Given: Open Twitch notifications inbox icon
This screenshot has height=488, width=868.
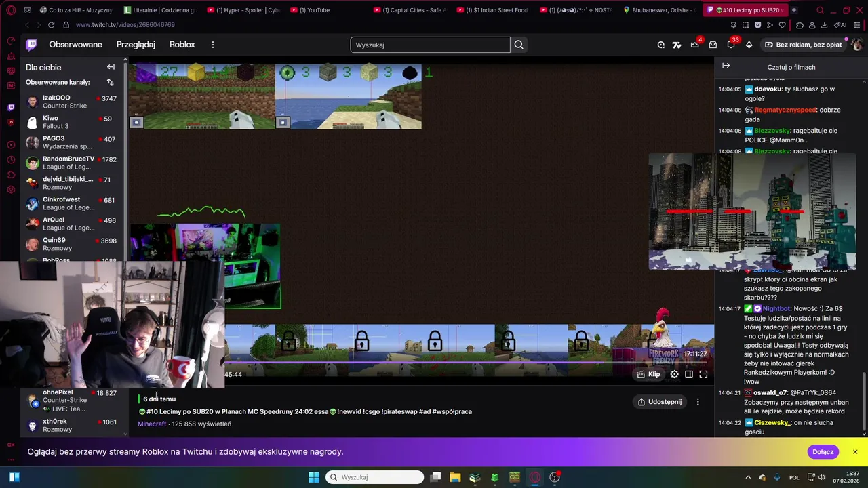Looking at the screenshot, I should (713, 45).
